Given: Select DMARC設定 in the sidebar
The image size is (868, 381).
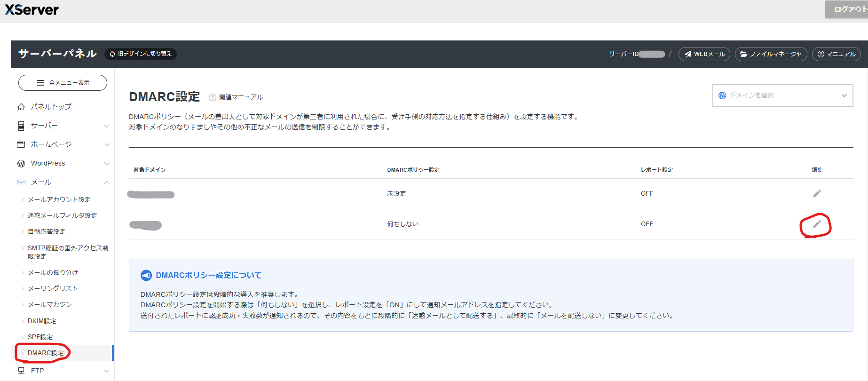Looking at the screenshot, I should tap(46, 353).
